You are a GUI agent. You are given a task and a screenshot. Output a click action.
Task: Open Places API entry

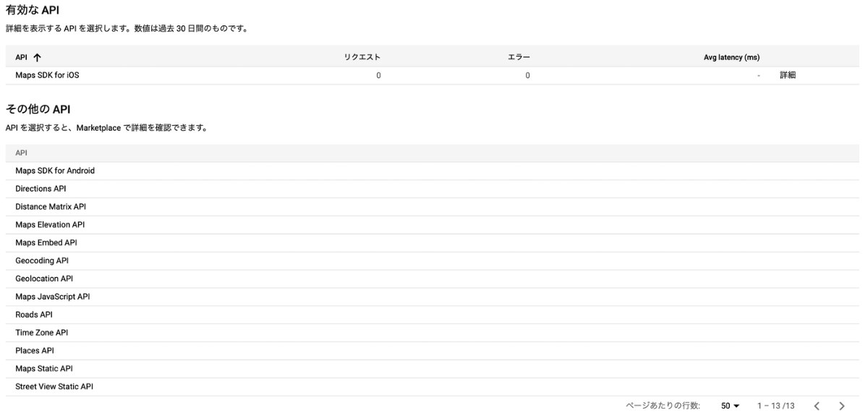click(x=35, y=351)
